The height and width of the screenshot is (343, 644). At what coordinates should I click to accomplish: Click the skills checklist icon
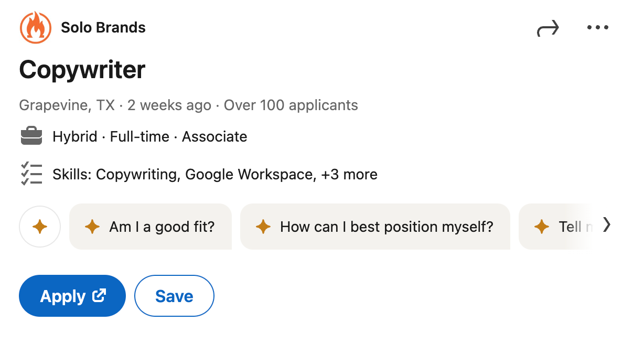pos(31,174)
